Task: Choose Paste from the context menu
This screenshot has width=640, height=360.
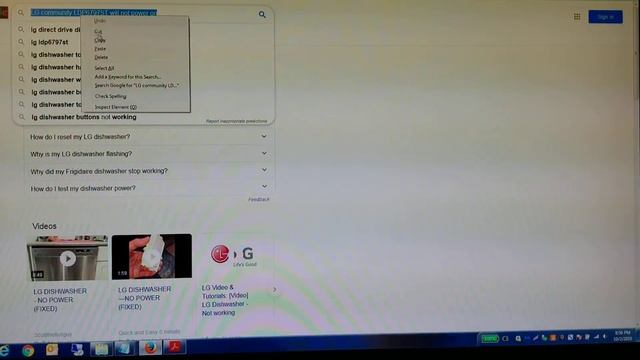Action: click(x=100, y=49)
